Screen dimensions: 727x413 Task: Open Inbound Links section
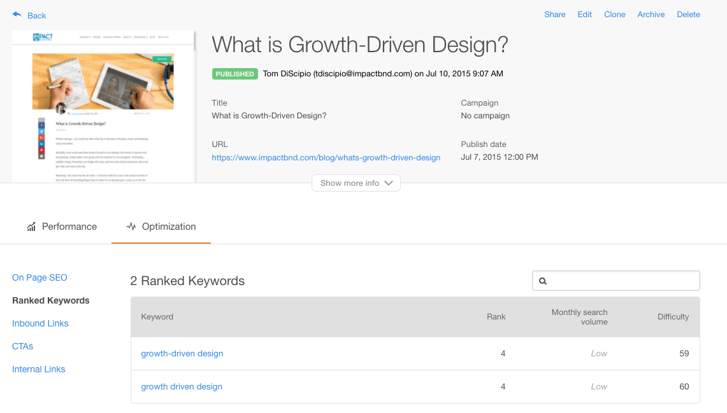point(40,323)
